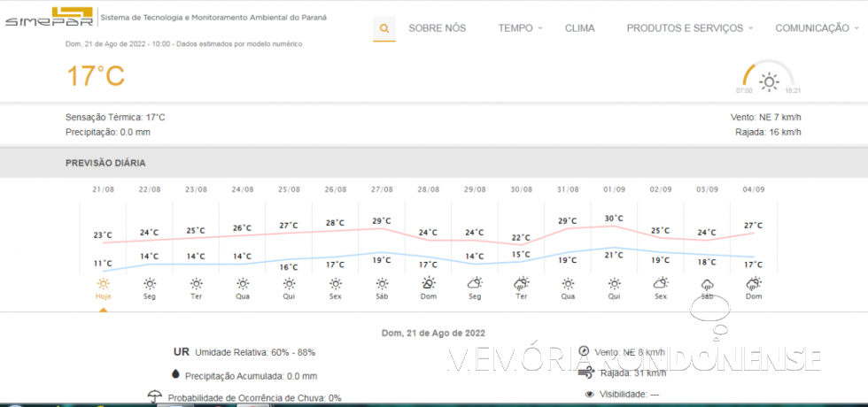Expand the PRODUTOS E SERVIÇOS menu
This screenshot has height=407, width=868.
tap(689, 28)
